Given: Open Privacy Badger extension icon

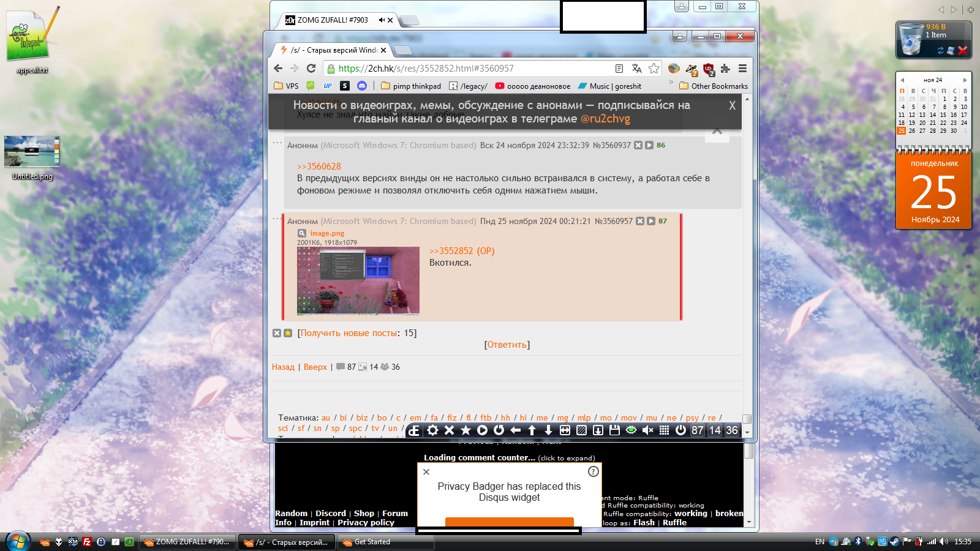Looking at the screenshot, I should click(692, 69).
